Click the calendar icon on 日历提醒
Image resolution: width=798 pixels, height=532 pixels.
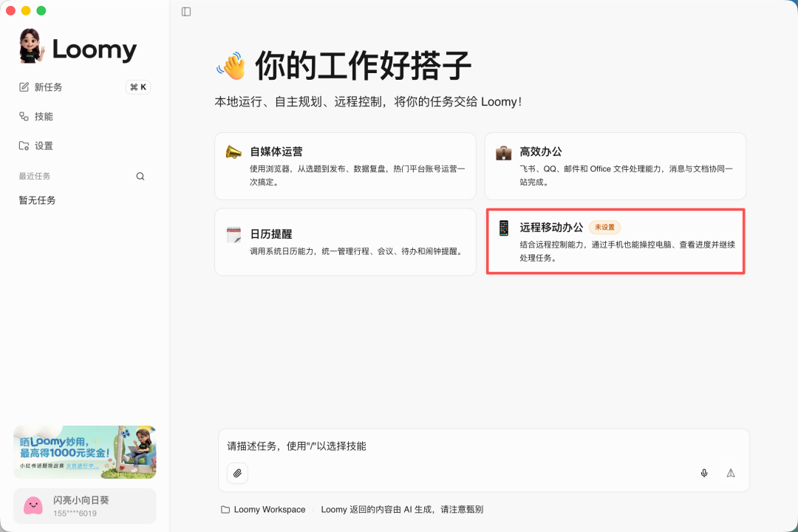[x=233, y=235]
